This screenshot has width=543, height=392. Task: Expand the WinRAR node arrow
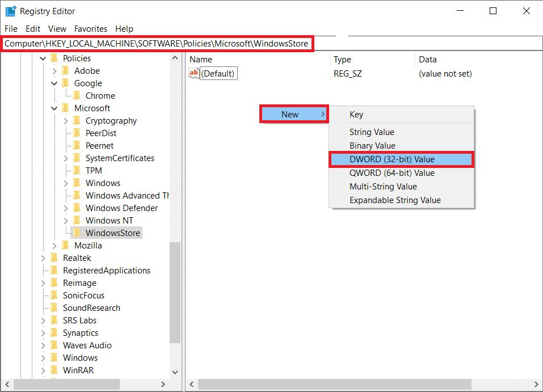pyautogui.click(x=43, y=370)
